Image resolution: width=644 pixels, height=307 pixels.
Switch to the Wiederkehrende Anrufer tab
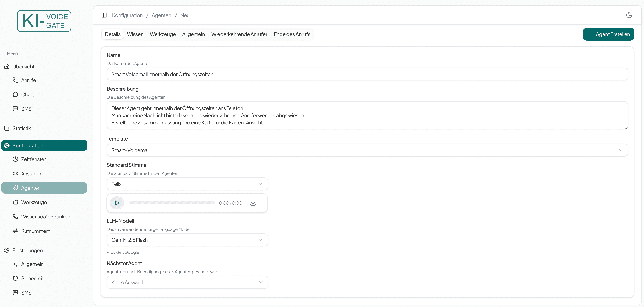tap(239, 34)
